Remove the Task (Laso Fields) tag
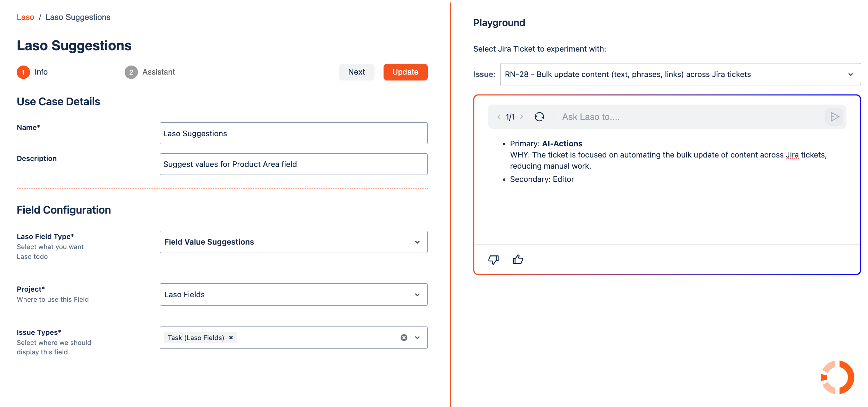 pos(231,338)
